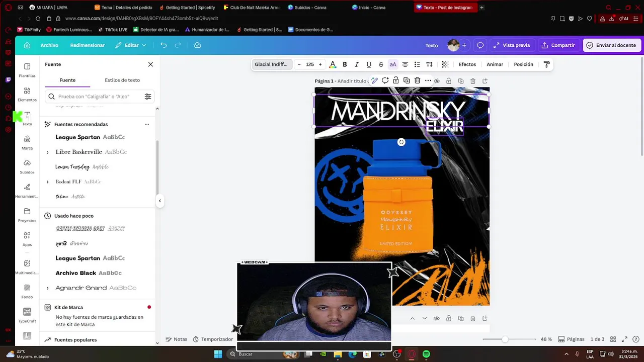
Task: Decrease font size with minus
Action: click(299, 64)
